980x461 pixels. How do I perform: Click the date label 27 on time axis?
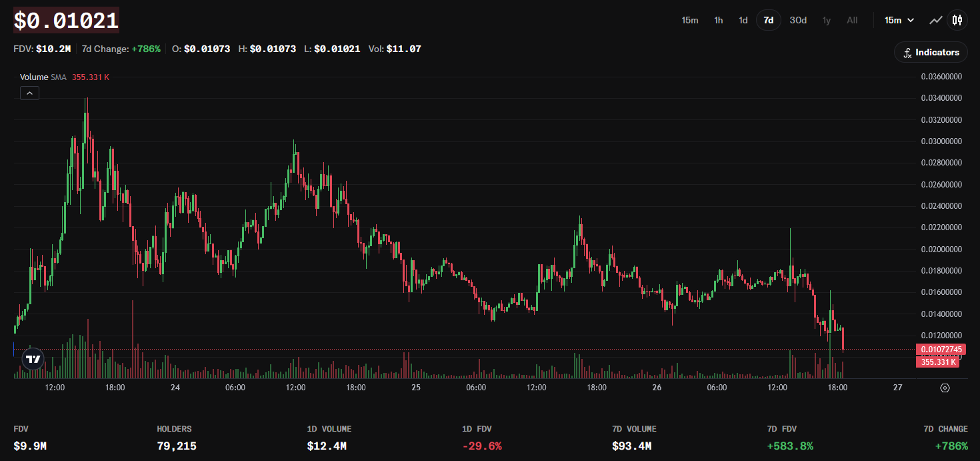click(897, 388)
